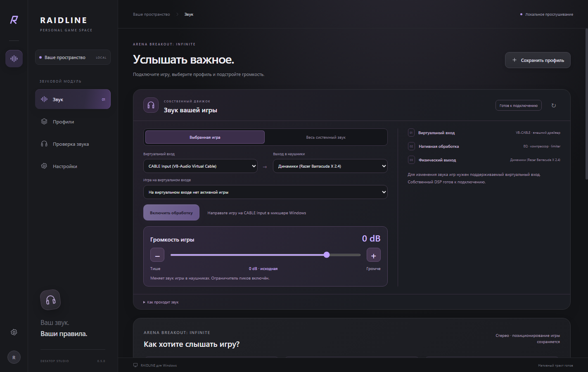Click the Громкость игры slider handle
Screen dimensions: 588x372
pos(327,255)
